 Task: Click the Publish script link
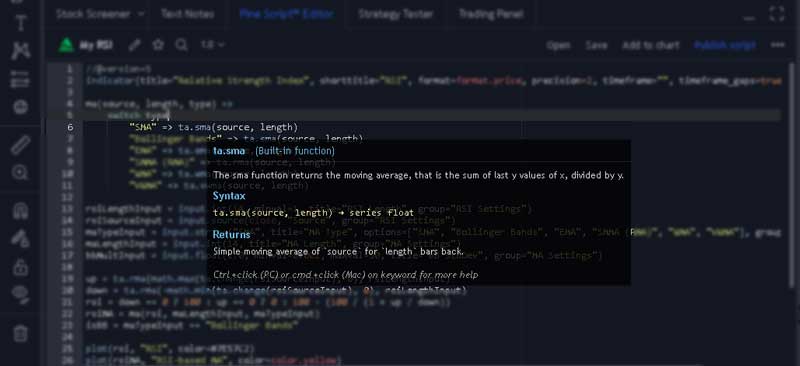pos(725,45)
